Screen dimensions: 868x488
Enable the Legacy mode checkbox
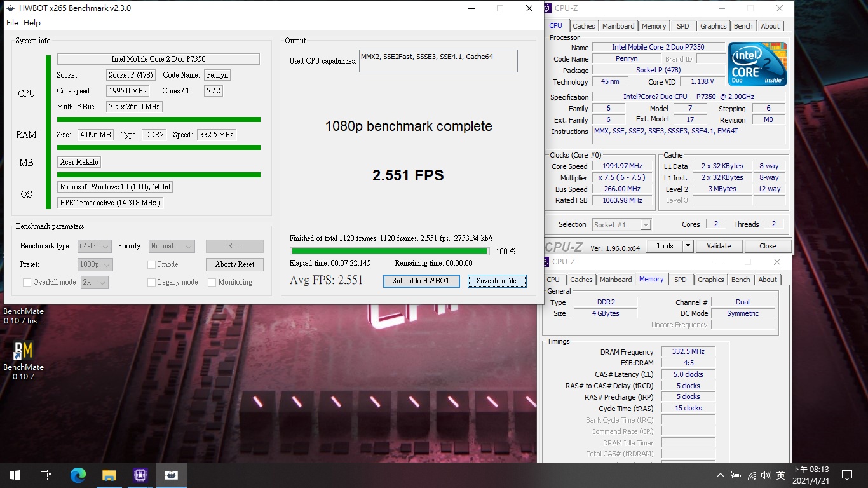151,282
